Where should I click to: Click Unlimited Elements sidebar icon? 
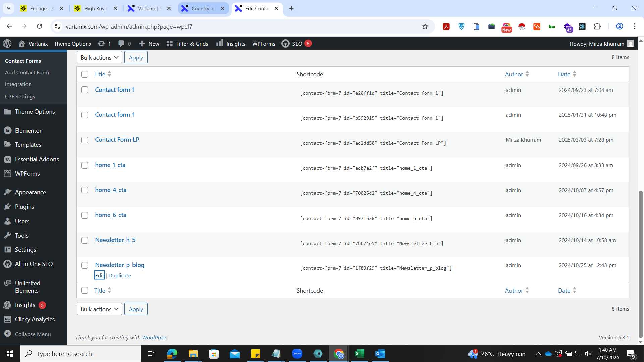(x=8, y=283)
